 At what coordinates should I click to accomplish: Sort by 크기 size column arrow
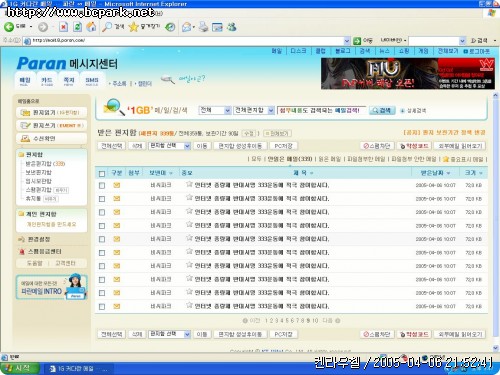coord(481,173)
